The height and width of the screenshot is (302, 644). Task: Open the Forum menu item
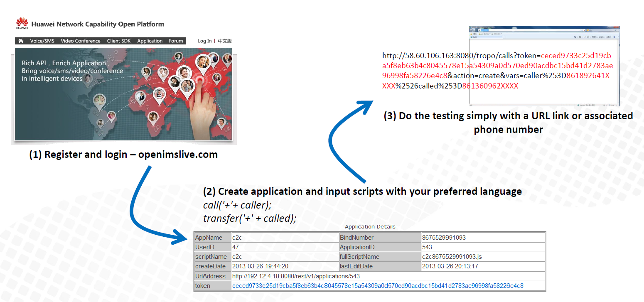click(176, 41)
